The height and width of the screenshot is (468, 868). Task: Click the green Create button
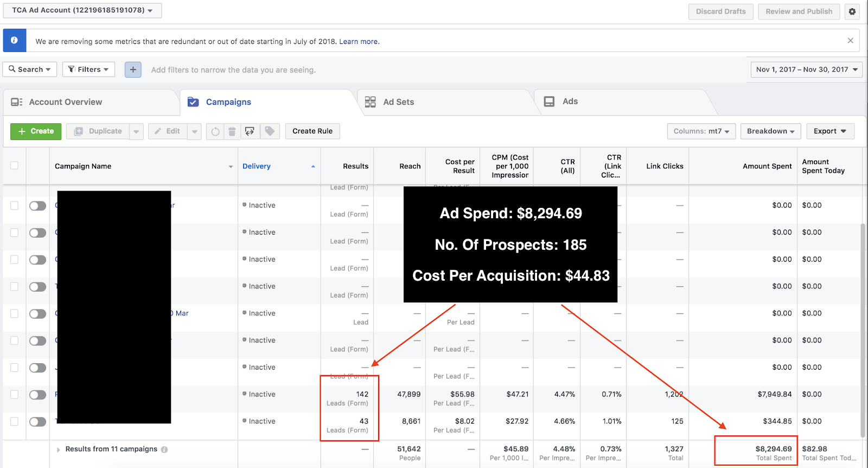[x=36, y=131]
